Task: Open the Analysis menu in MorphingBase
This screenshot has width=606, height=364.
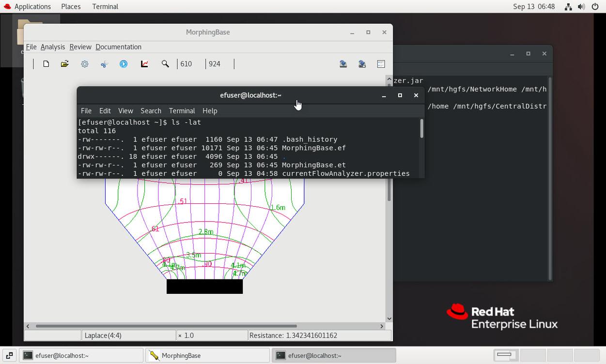Action: pos(53,47)
